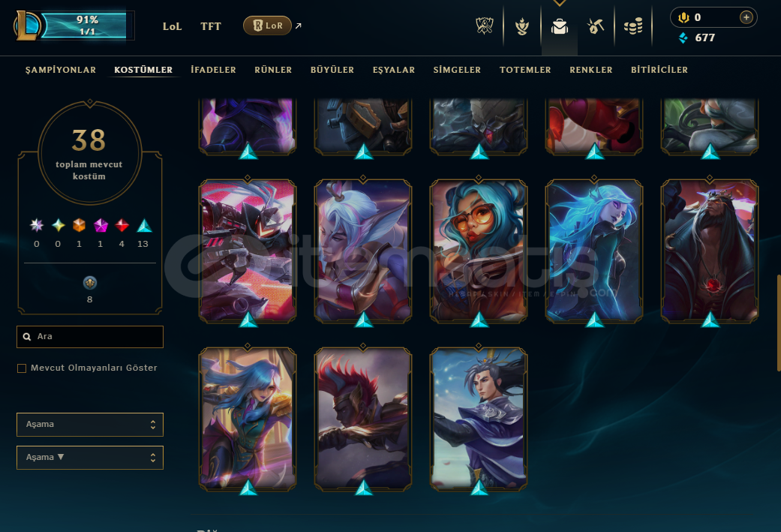Focus the Ara search field

90,337
